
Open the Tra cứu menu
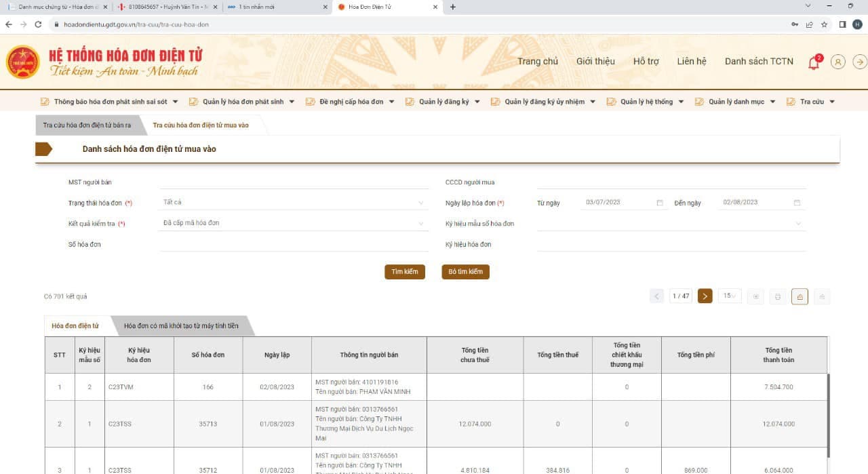click(x=810, y=102)
